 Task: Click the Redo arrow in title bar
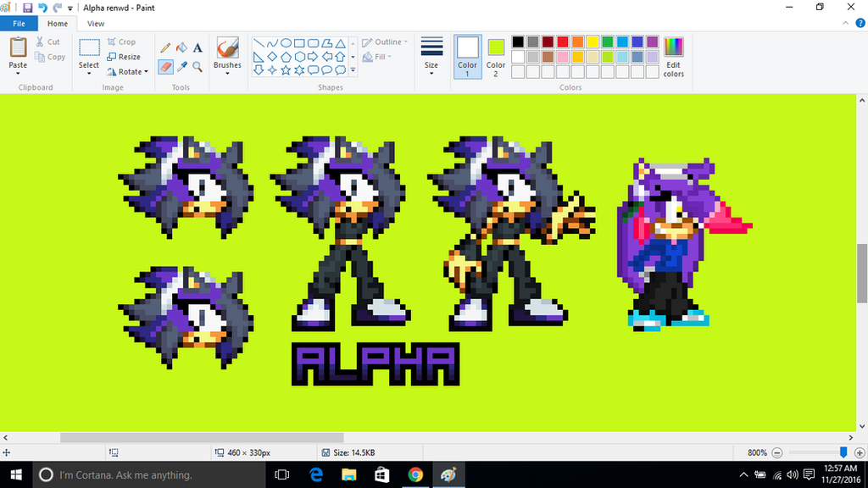coord(57,8)
